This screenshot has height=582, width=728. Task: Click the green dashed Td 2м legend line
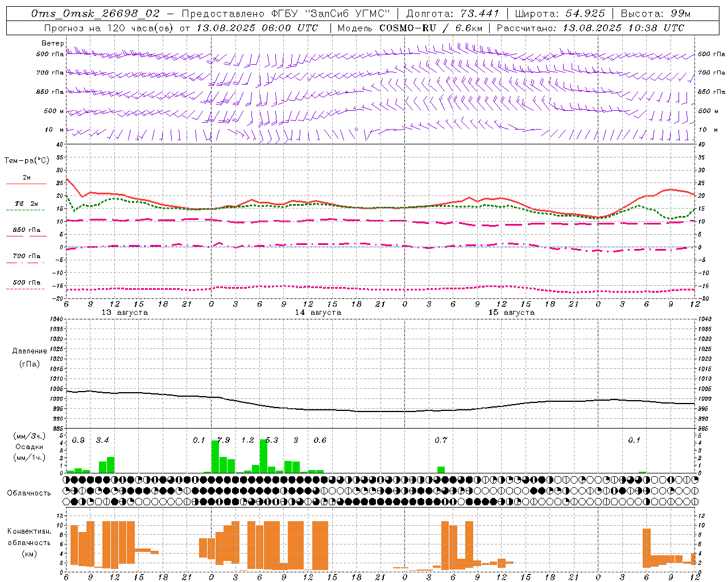point(26,210)
